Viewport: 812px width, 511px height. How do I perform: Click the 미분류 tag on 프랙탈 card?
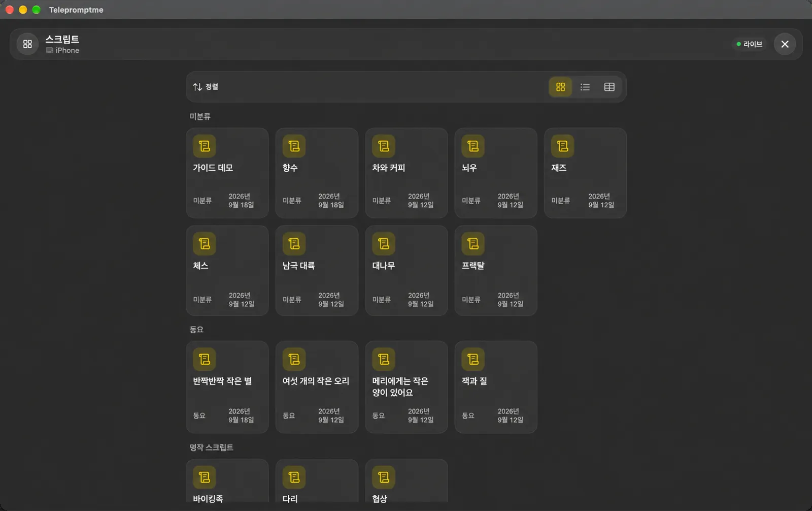[x=471, y=300]
